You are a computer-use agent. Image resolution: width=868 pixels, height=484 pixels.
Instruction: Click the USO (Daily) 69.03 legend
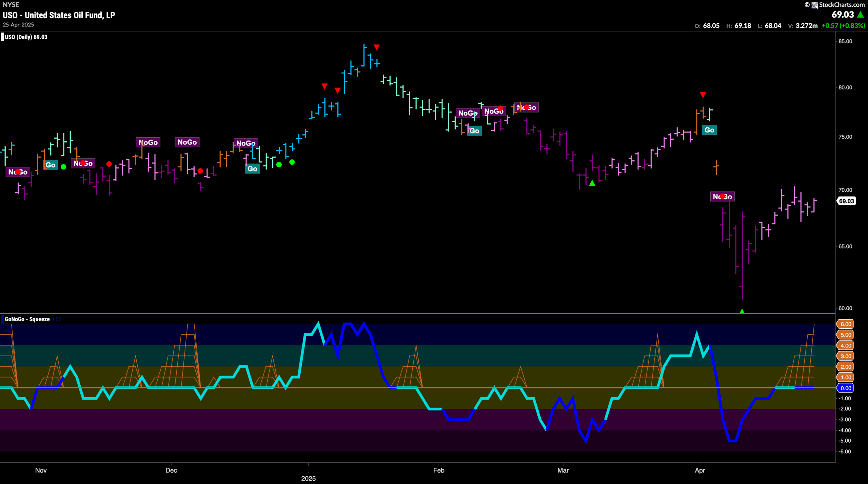tap(26, 37)
